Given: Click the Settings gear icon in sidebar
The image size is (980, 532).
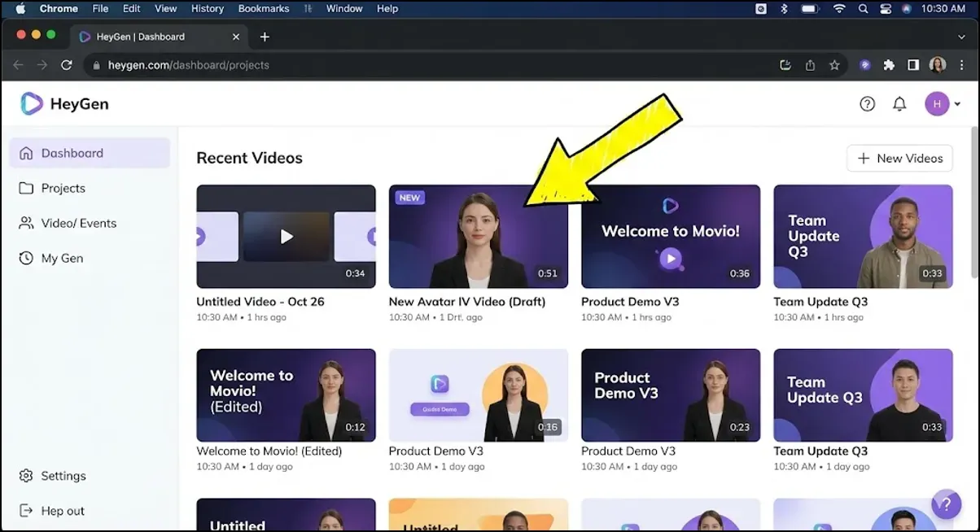Looking at the screenshot, I should pos(24,475).
